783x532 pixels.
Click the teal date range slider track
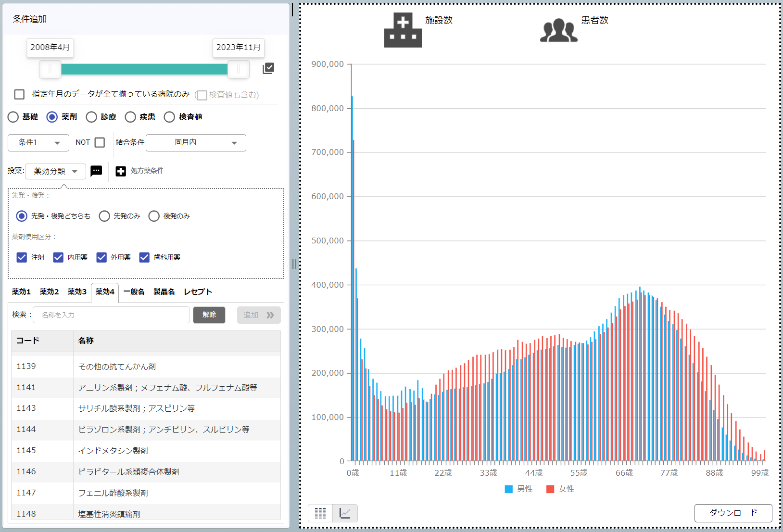(x=144, y=69)
